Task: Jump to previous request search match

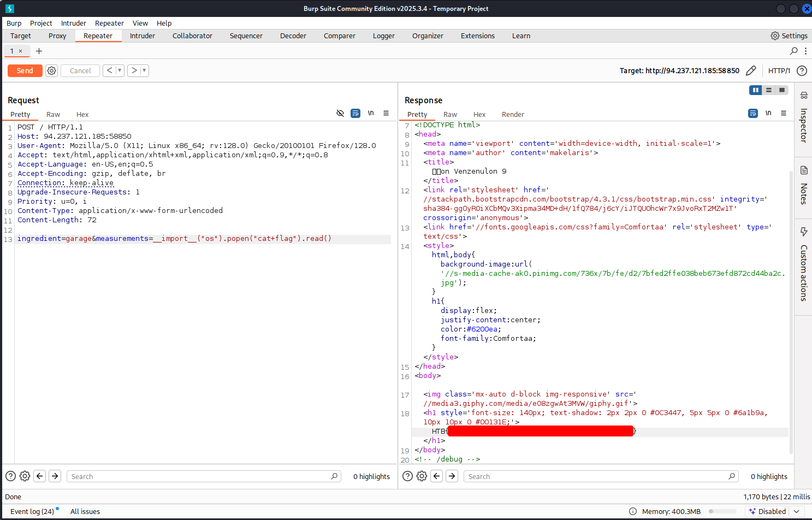Action: pyautogui.click(x=40, y=476)
